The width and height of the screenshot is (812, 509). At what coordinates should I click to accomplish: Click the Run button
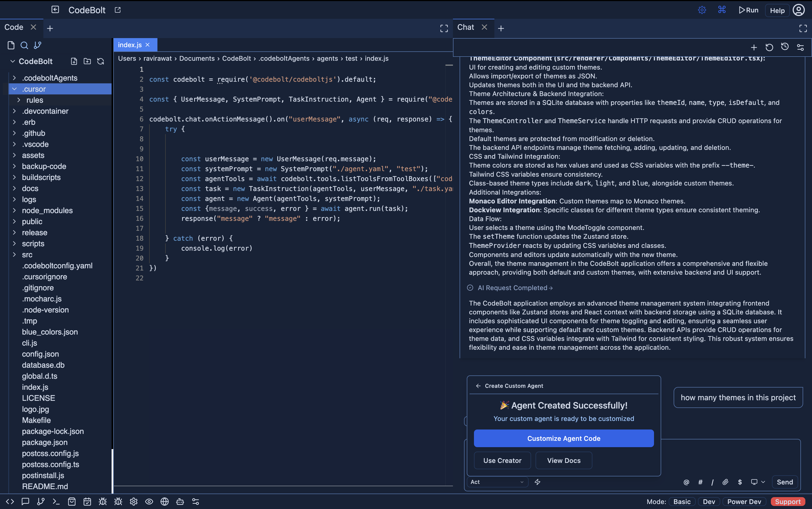[748, 10]
